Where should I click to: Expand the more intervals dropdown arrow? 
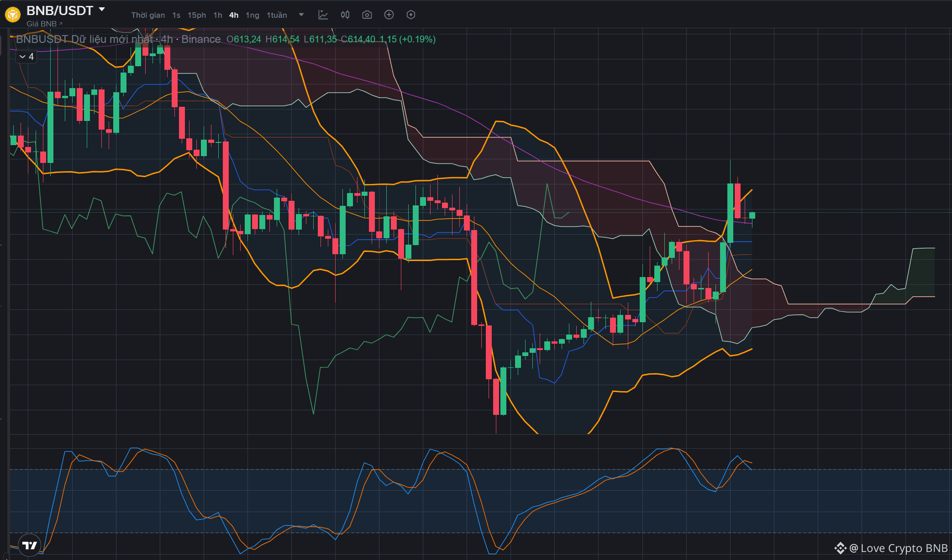click(301, 15)
